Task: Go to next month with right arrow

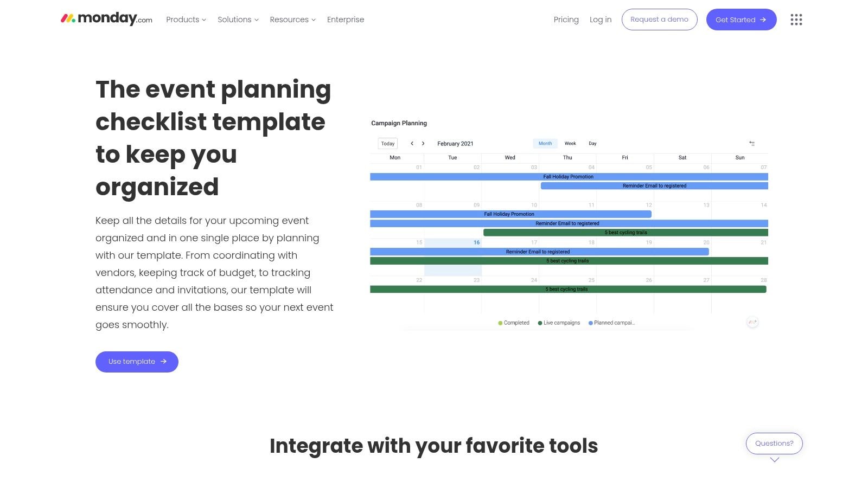Action: (423, 143)
